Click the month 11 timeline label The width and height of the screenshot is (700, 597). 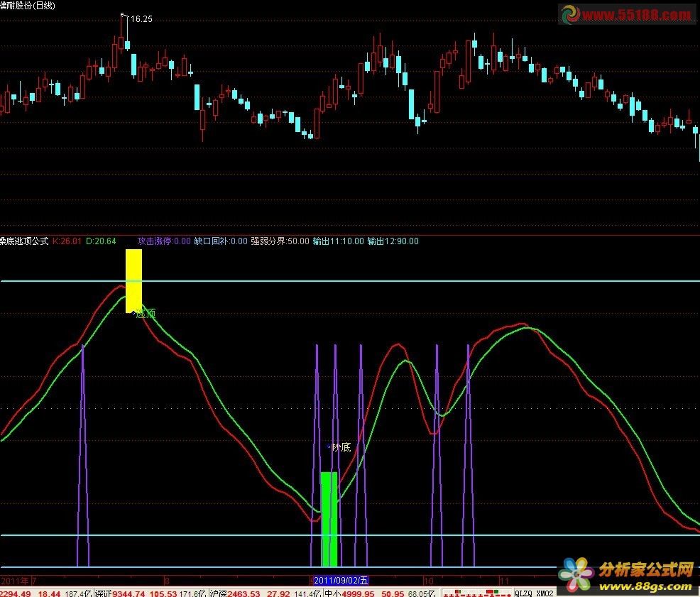[x=504, y=581]
